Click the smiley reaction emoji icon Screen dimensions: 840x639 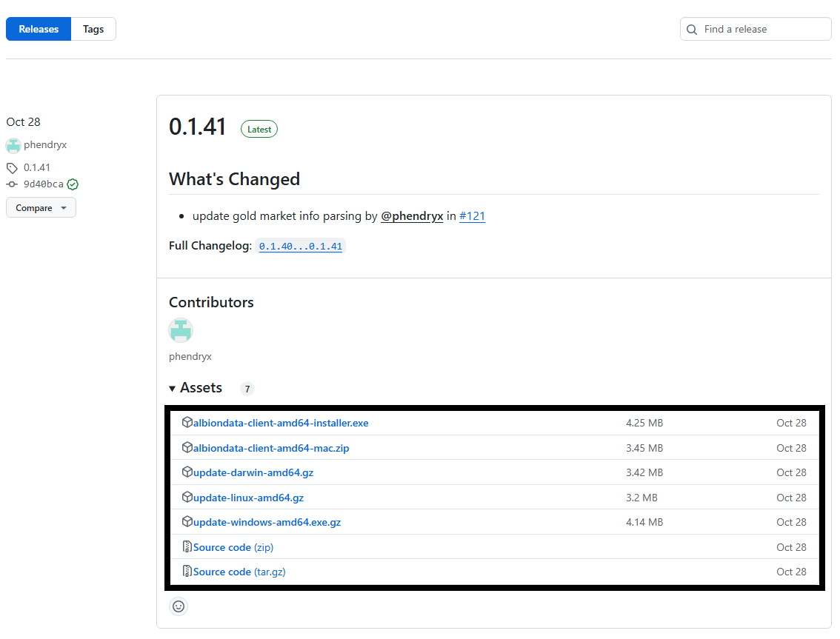pos(179,606)
